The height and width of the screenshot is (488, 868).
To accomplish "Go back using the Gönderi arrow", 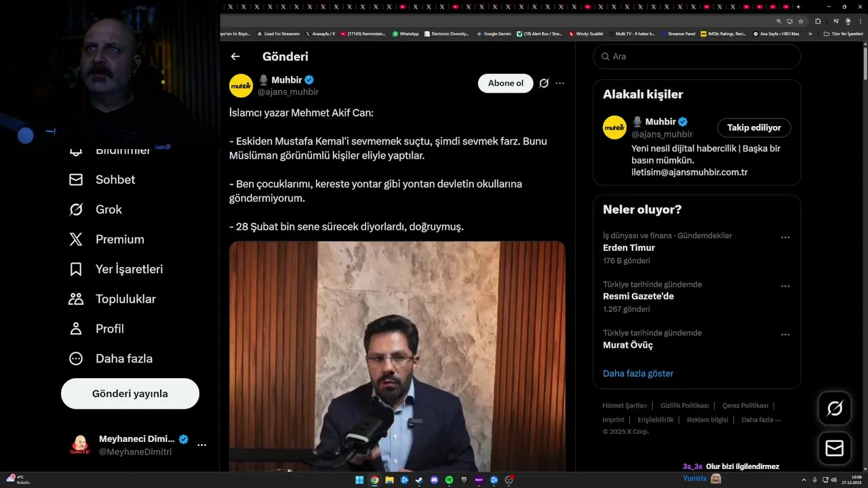I will click(235, 57).
